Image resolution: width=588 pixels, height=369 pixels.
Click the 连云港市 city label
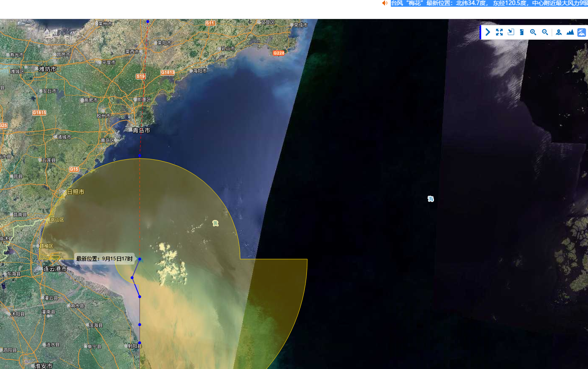point(55,269)
